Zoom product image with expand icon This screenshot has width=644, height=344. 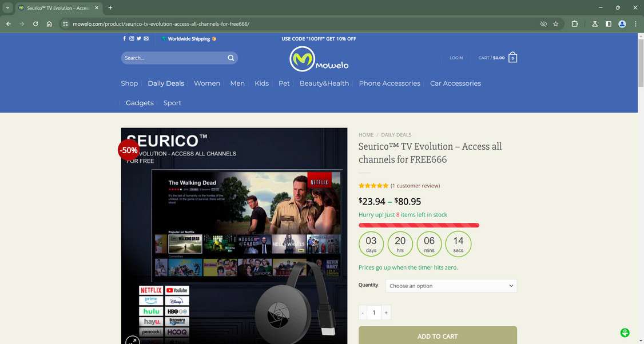coord(133,341)
